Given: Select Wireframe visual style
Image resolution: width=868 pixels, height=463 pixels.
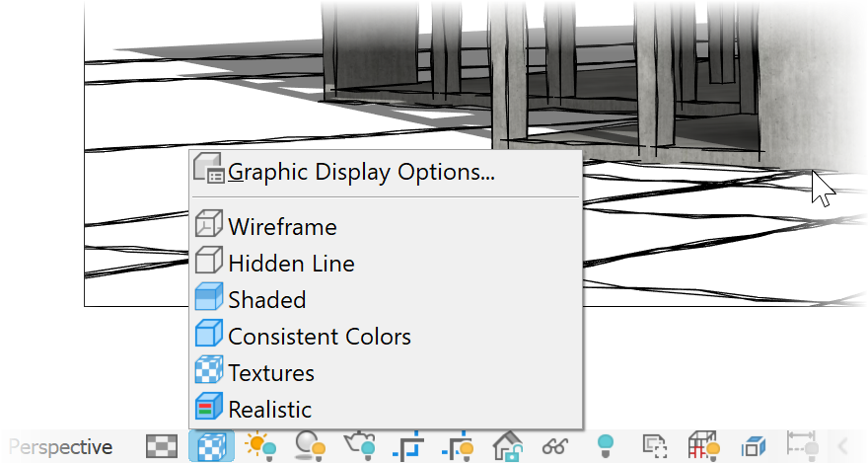Looking at the screenshot, I should point(386,226).
